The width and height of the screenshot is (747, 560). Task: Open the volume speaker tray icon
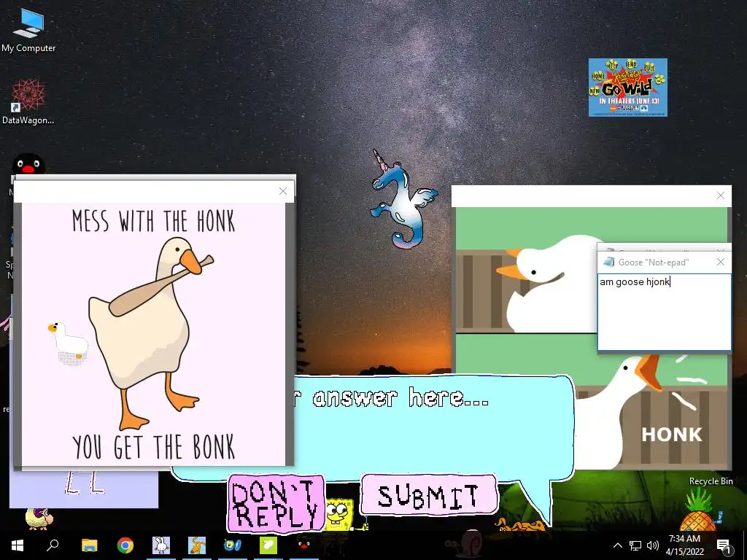point(653,545)
